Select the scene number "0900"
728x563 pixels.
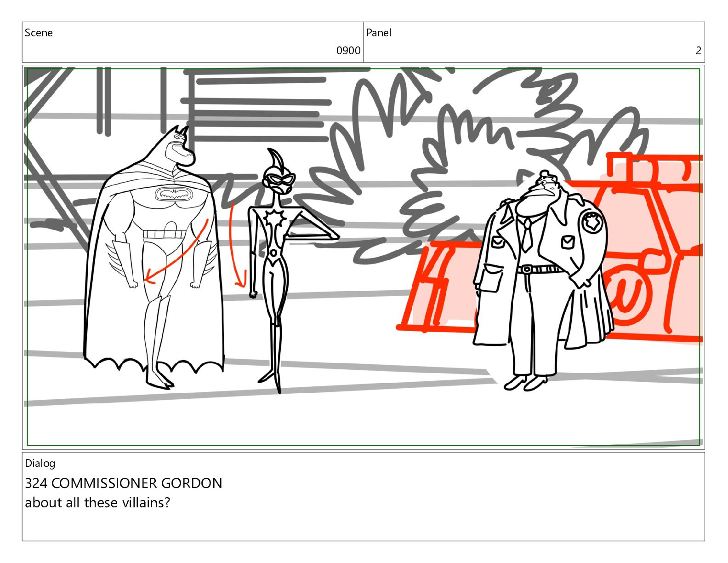[x=348, y=51]
